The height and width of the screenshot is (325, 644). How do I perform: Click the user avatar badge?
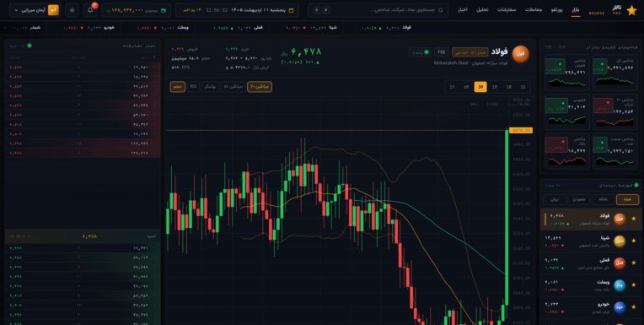53,10
